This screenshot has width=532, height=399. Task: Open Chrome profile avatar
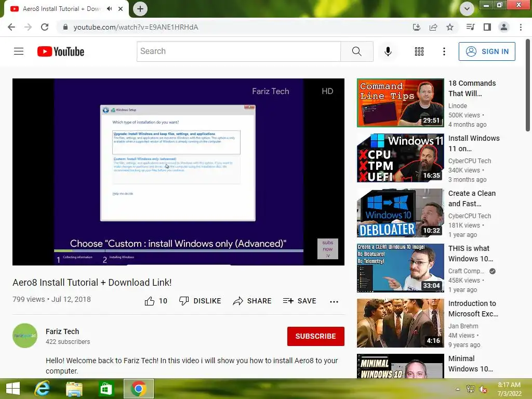point(504,27)
